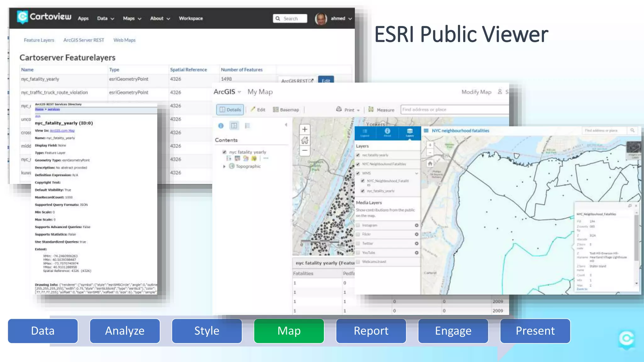Maximize the NYC_Neighbourhood_Fatalities popup
Screen dimensions: 644x362
pyautogui.click(x=630, y=206)
